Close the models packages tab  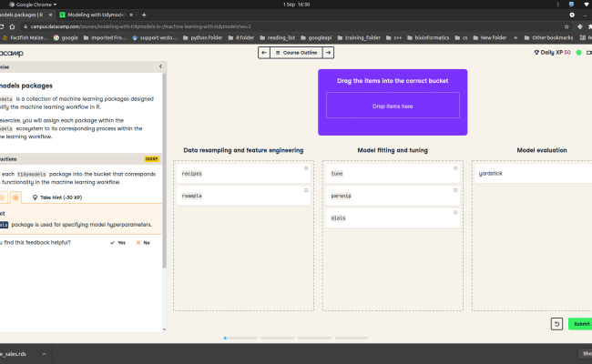[x=50, y=15]
